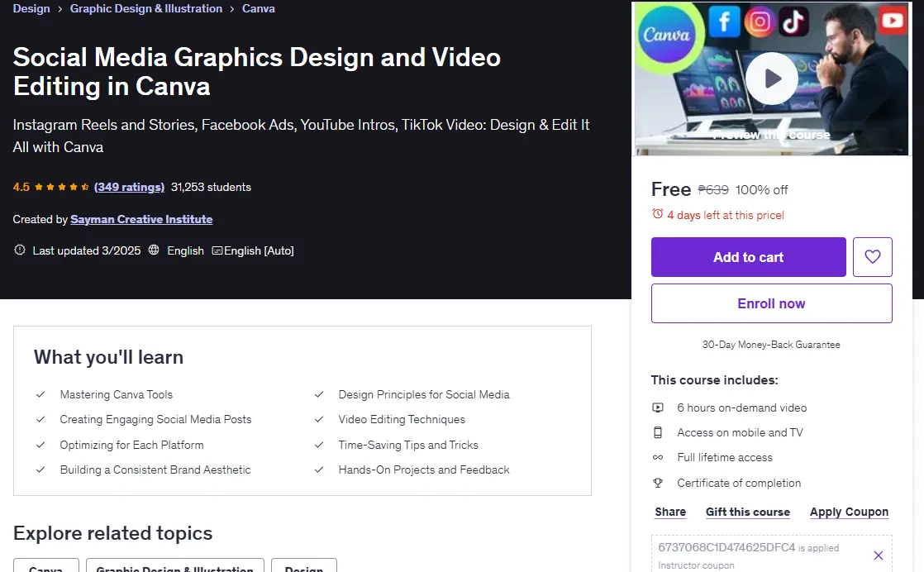Click the '30-Day Money-Back Guarantee' text
The height and width of the screenshot is (572, 924).
pos(771,345)
